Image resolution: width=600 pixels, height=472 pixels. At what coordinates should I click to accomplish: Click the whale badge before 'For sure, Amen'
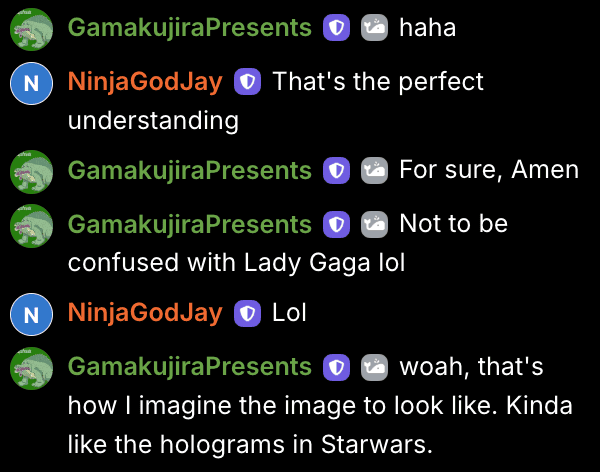point(374,170)
